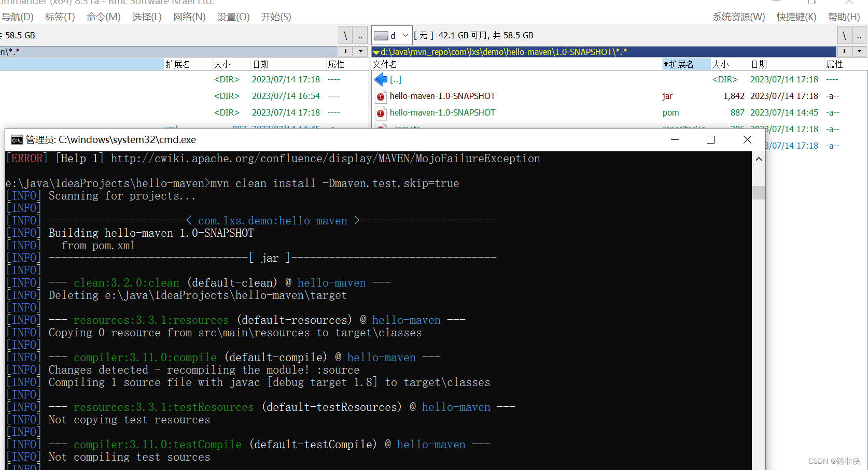Open the 开始(S) menu
The image size is (868, 470).
pyautogui.click(x=276, y=17)
